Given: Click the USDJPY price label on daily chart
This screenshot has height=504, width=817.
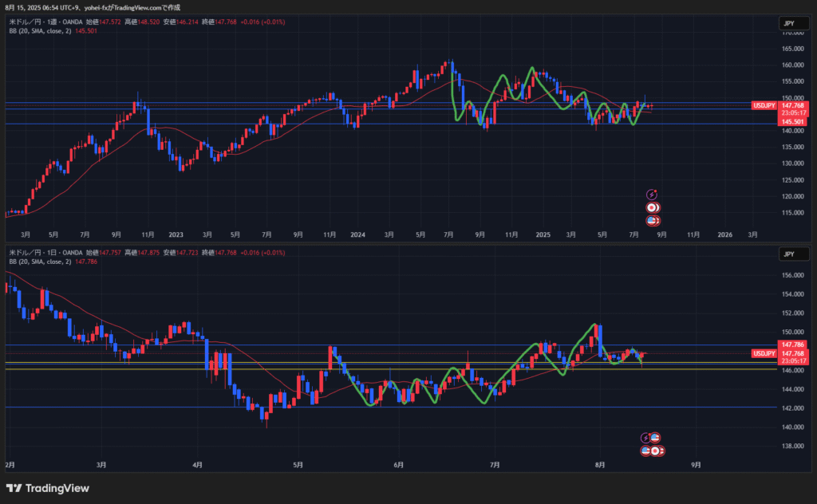Looking at the screenshot, I should click(x=764, y=353).
